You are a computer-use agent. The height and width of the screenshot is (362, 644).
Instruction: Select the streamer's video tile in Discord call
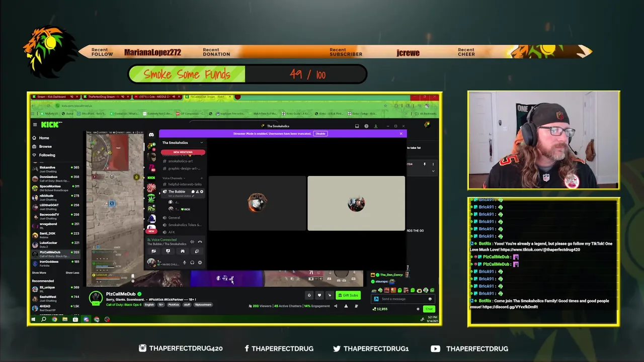tap(356, 203)
